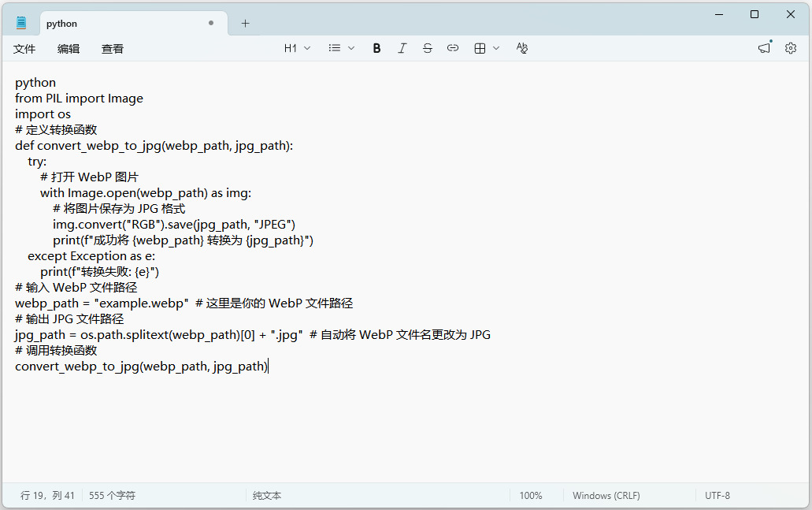The image size is (812, 510).
Task: Click the UTF-8 encoding indicator
Action: coord(717,496)
